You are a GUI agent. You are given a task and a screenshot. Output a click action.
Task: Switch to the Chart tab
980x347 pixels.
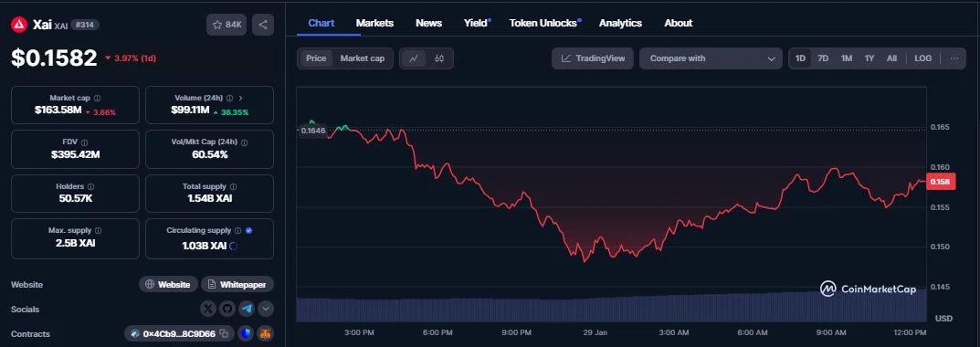(x=321, y=23)
